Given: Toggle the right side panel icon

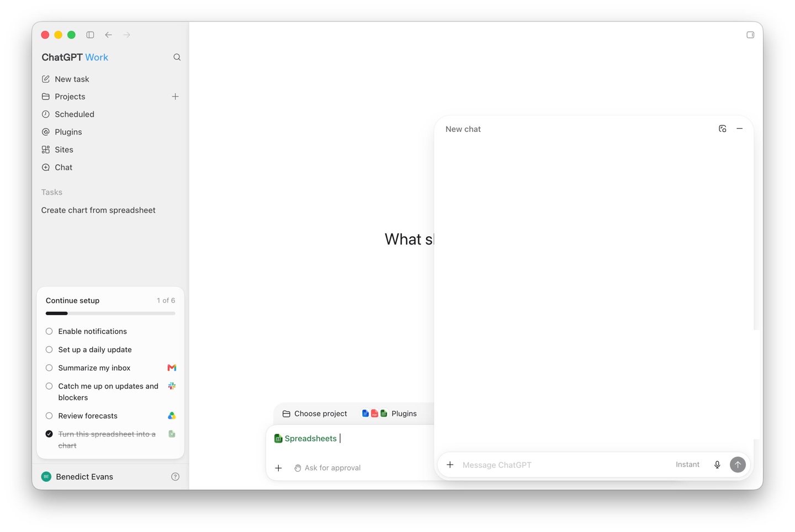Looking at the screenshot, I should coord(750,35).
